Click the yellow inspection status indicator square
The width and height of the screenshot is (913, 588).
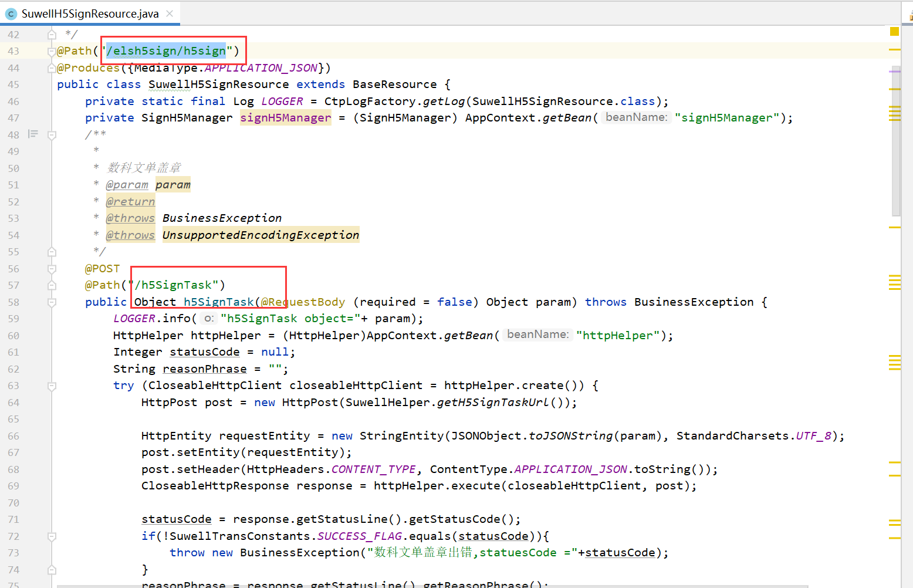pos(894,32)
